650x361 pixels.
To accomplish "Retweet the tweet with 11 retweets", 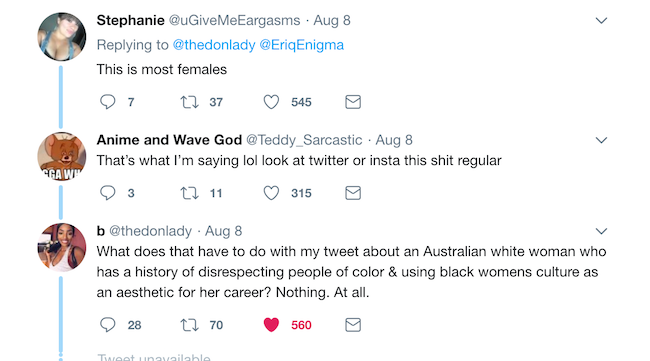I will [189, 193].
